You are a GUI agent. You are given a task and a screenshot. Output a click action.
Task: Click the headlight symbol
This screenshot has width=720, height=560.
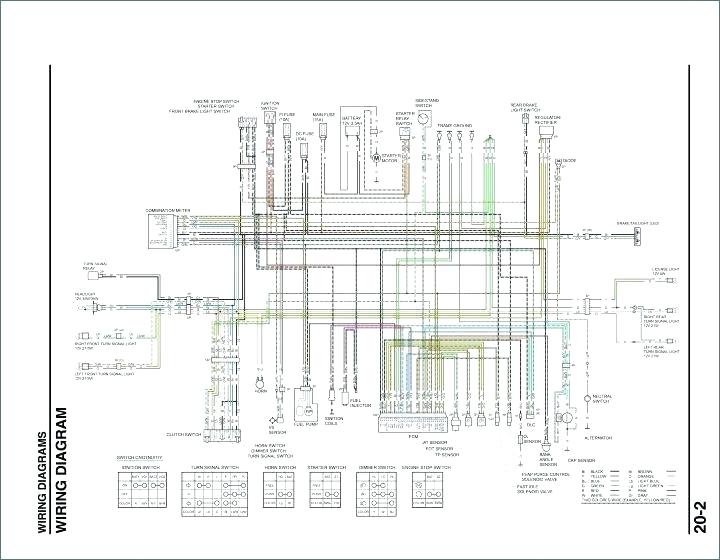[x=96, y=308]
